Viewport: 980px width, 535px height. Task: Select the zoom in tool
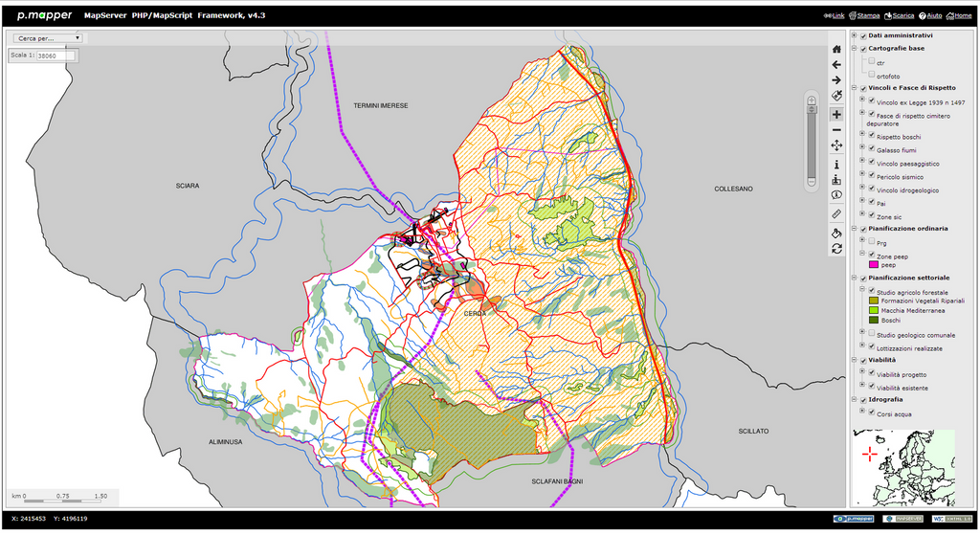pyautogui.click(x=836, y=114)
